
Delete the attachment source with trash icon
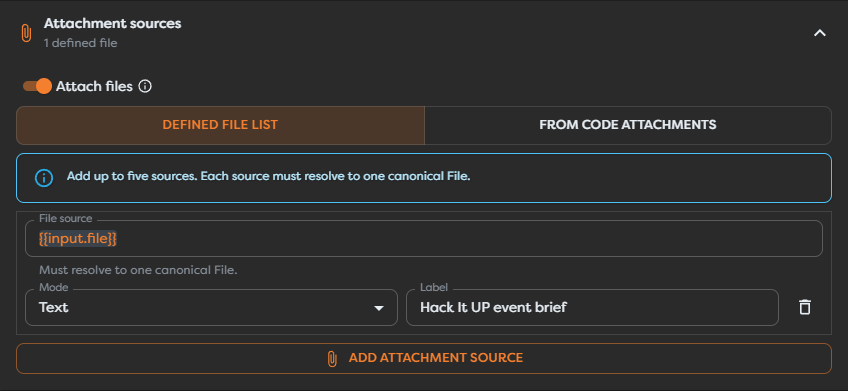click(x=805, y=307)
